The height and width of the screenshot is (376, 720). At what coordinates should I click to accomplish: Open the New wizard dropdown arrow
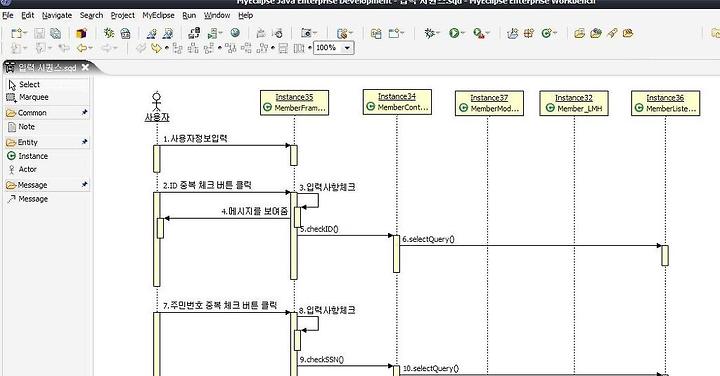(x=25, y=33)
